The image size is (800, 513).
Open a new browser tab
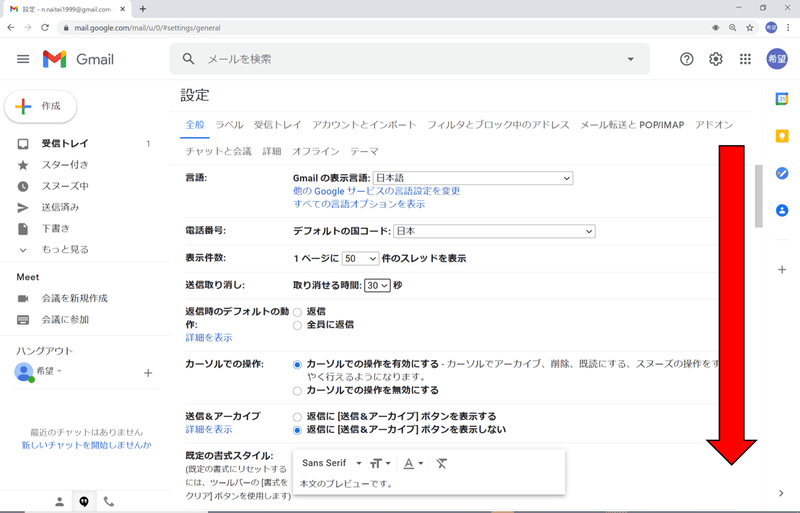pos(143,9)
